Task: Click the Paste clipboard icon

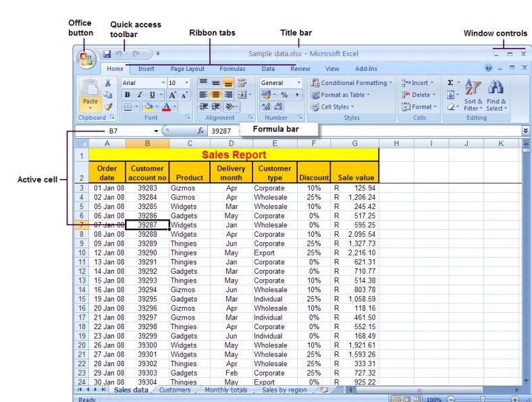Action: (90, 88)
